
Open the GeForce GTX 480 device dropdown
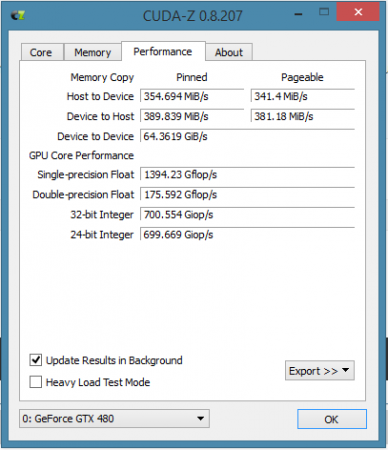click(114, 418)
